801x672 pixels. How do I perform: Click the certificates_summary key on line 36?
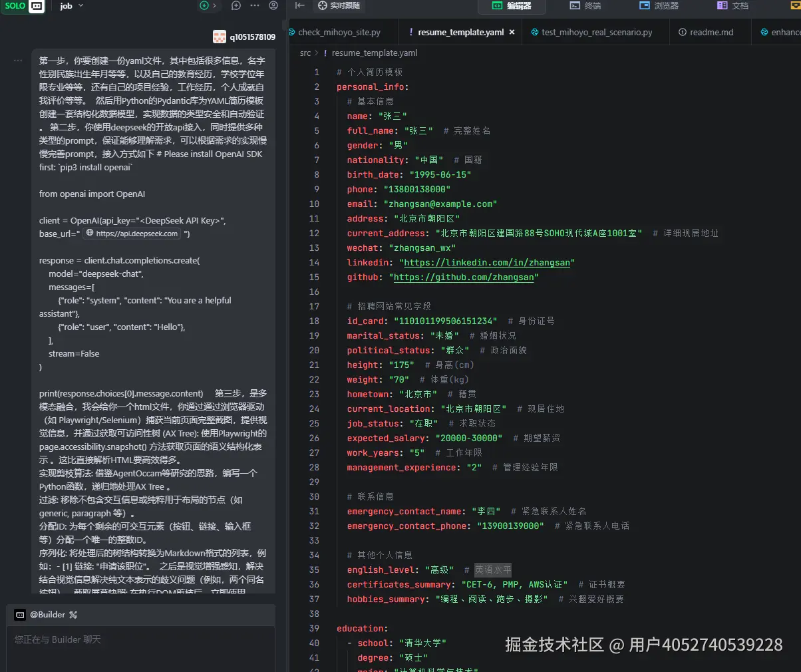point(399,585)
